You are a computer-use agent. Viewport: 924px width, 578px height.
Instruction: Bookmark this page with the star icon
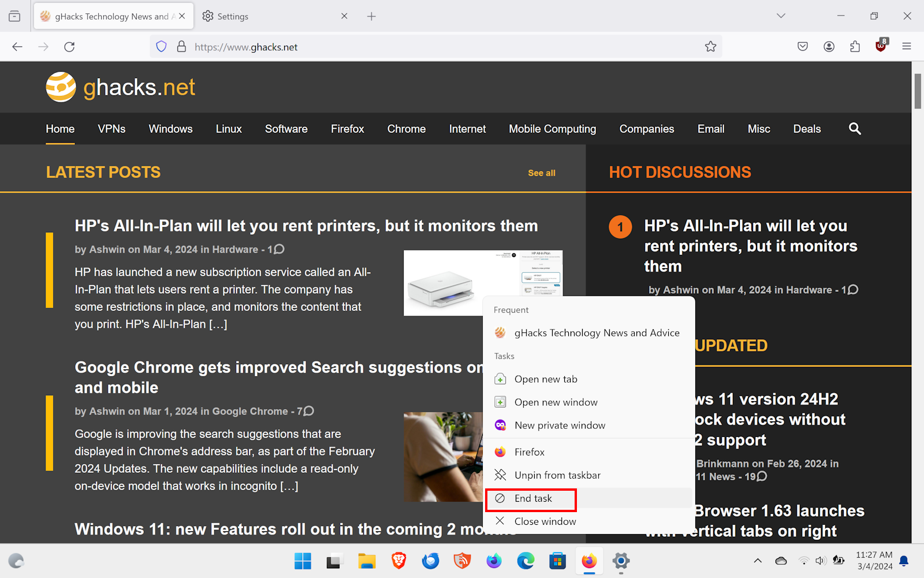[710, 47]
